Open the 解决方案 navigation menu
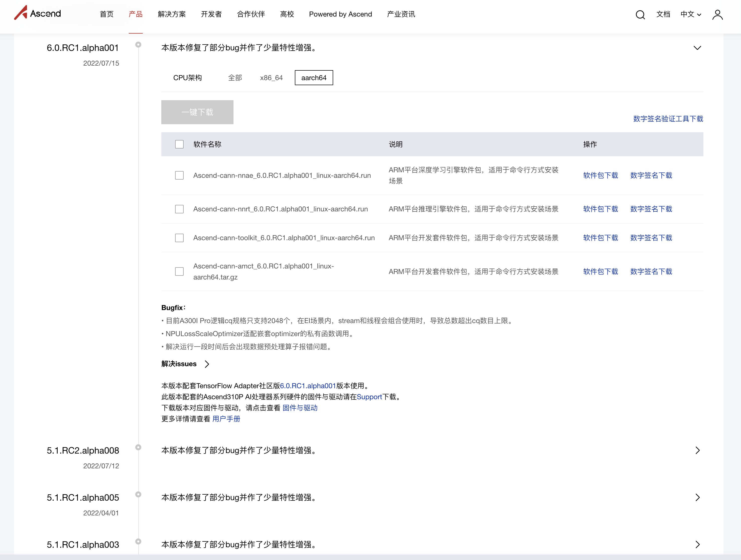Screen dimensions: 741x560 172,14
